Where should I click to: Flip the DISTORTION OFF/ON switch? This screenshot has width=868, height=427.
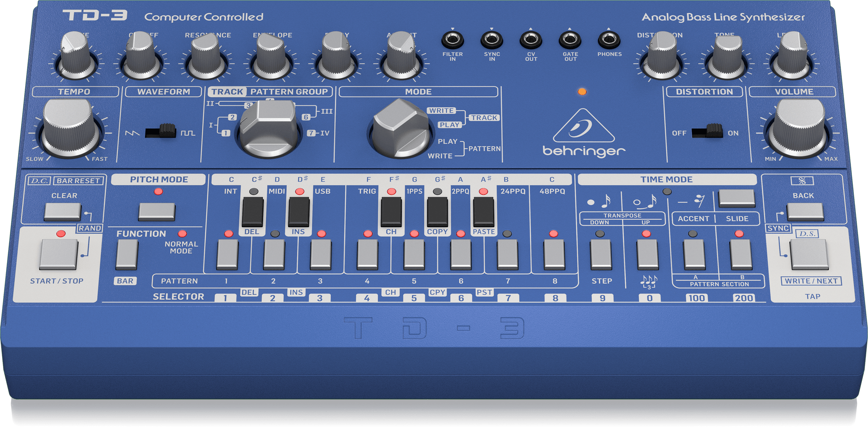pyautogui.click(x=707, y=131)
